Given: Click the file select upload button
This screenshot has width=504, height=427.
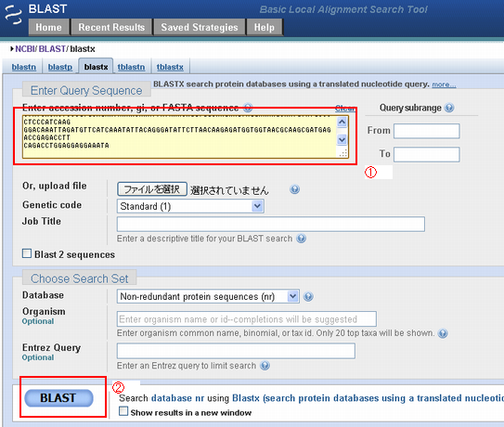Looking at the screenshot, I should pyautogui.click(x=152, y=189).
